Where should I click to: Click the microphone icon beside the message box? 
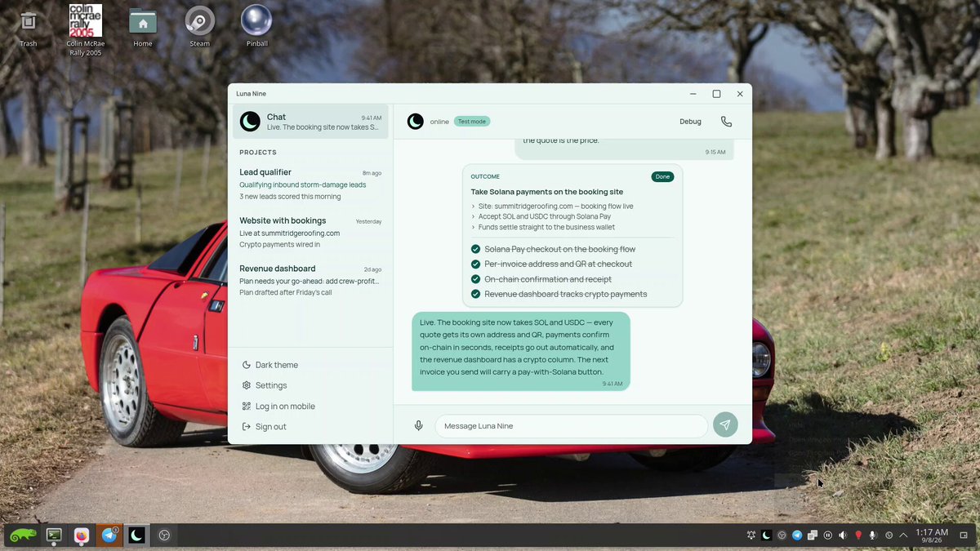click(x=418, y=425)
